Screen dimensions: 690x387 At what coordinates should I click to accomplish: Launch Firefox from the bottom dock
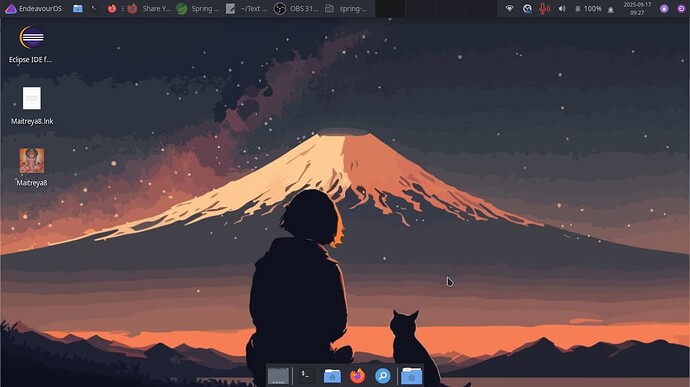click(357, 376)
